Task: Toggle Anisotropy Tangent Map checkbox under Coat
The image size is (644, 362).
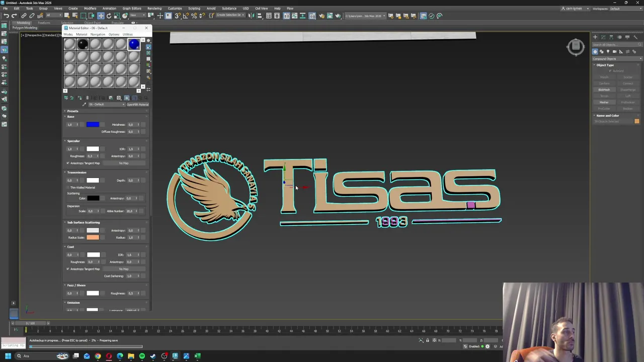Action: click(68, 269)
